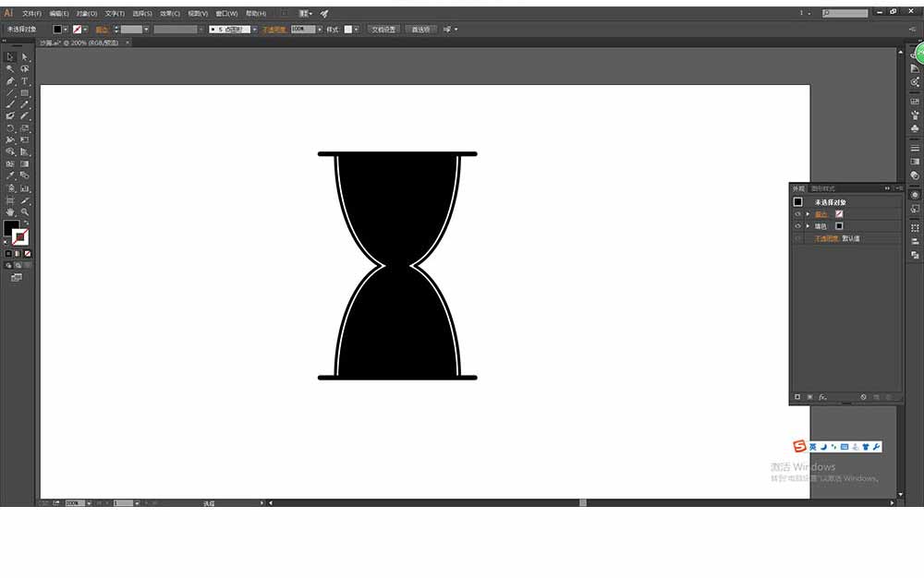The height and width of the screenshot is (578, 924).
Task: Open stroke color dropdown in control bar
Action: (x=85, y=30)
